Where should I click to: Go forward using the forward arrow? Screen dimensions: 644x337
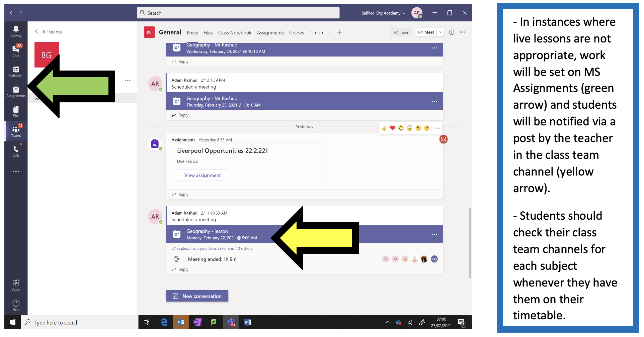click(x=21, y=13)
